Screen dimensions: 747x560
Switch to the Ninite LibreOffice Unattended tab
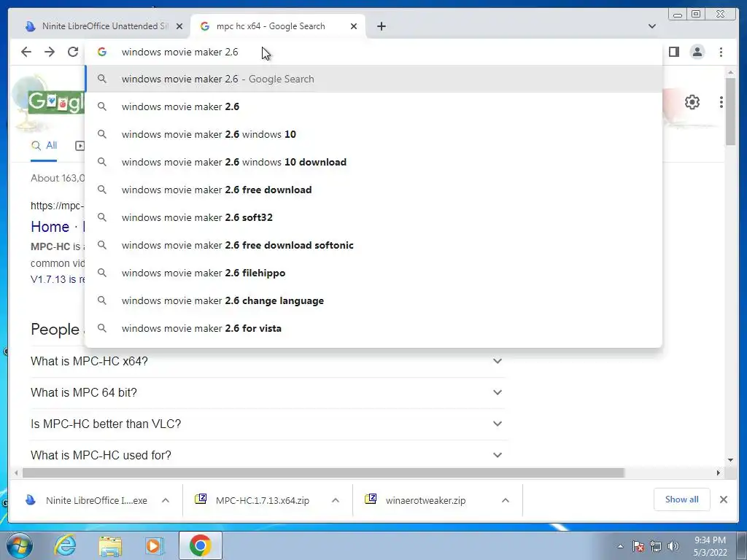(98, 26)
